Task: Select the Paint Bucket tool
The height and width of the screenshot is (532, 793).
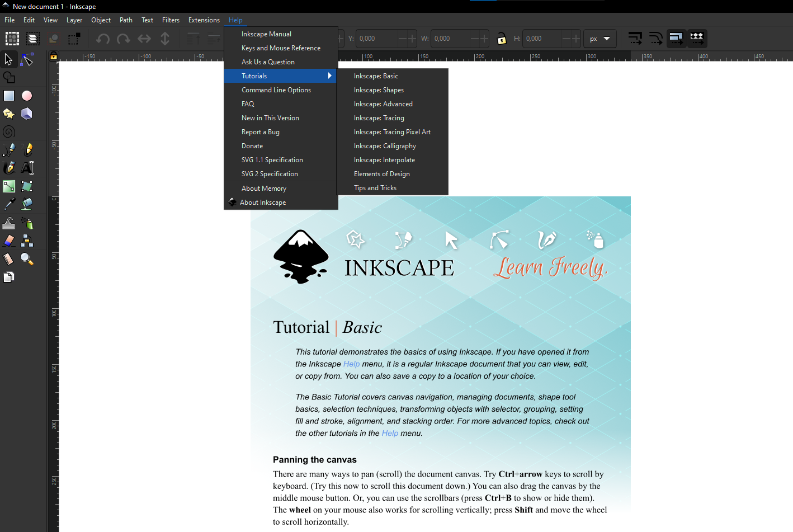Action: point(27,204)
